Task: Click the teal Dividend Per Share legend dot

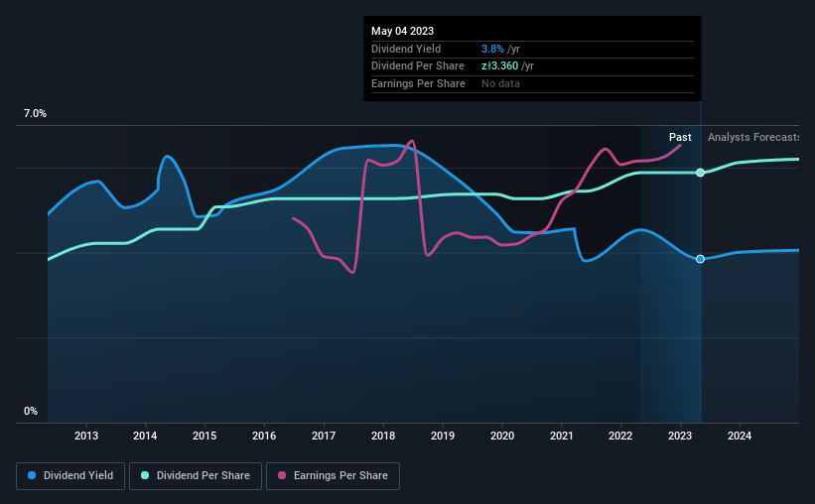Action: coord(145,475)
